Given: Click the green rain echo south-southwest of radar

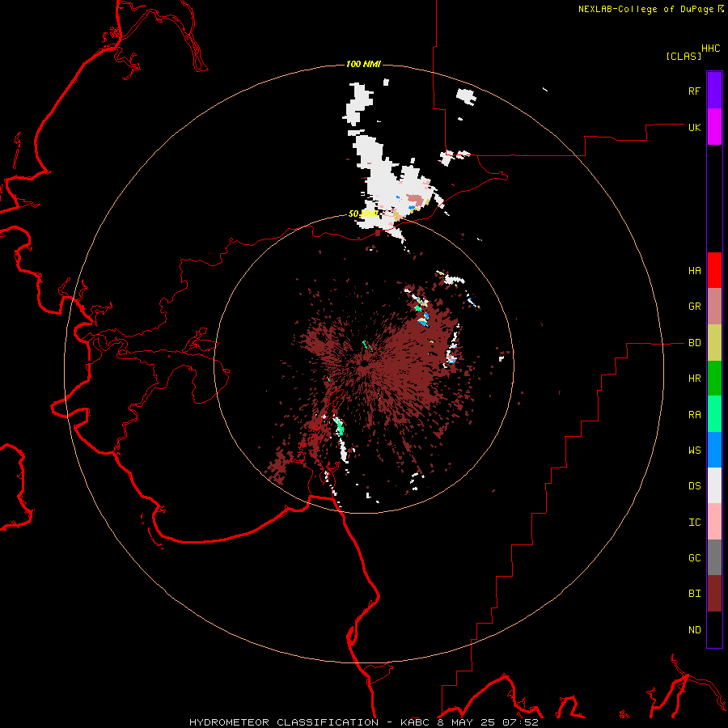Looking at the screenshot, I should [340, 426].
